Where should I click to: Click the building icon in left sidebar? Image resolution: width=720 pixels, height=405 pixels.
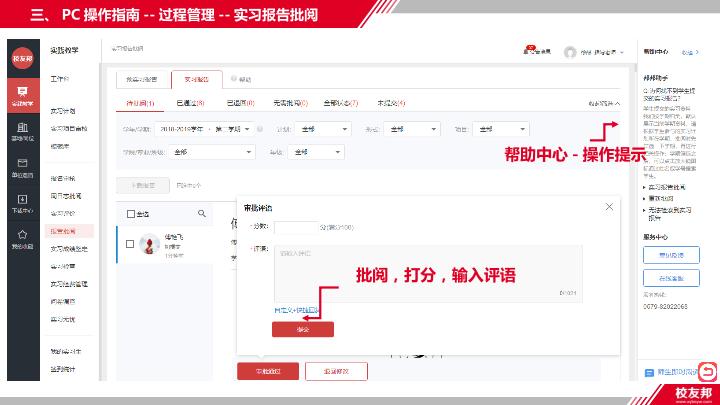pos(21,130)
